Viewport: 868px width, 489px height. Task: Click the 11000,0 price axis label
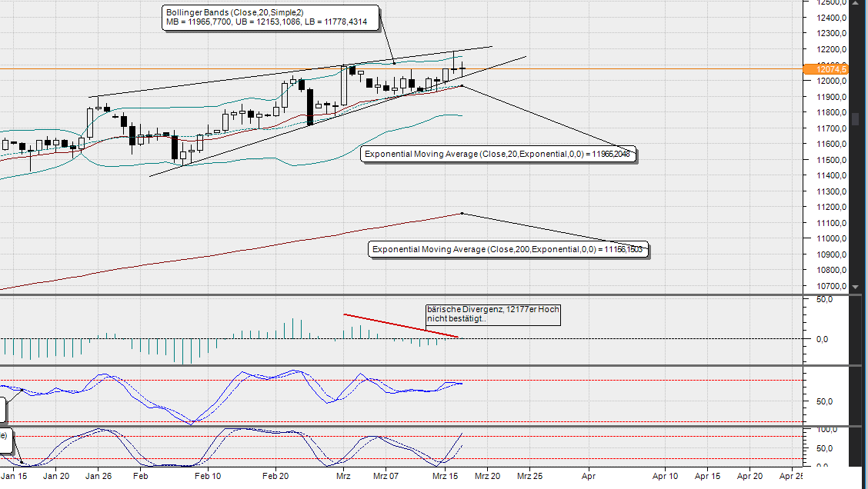tap(832, 239)
